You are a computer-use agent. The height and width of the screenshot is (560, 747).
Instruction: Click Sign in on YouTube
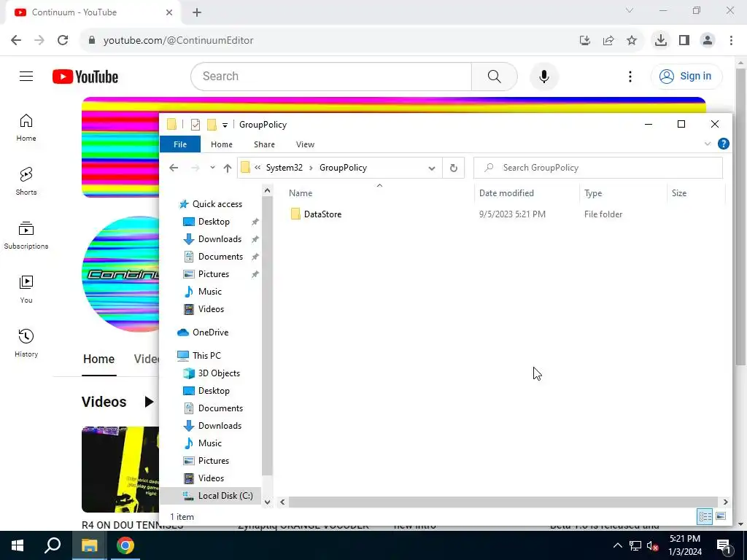coord(686,76)
